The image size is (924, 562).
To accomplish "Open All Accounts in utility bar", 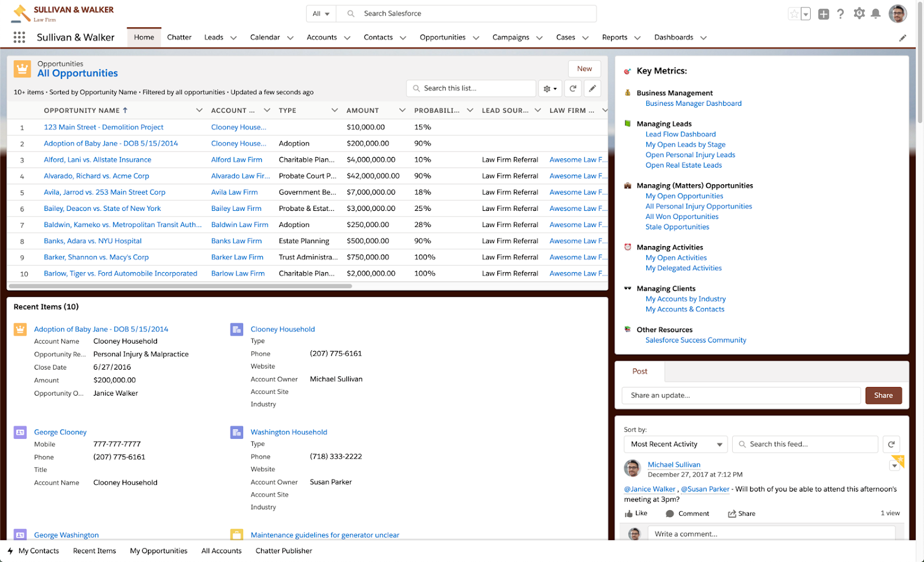I will (222, 551).
